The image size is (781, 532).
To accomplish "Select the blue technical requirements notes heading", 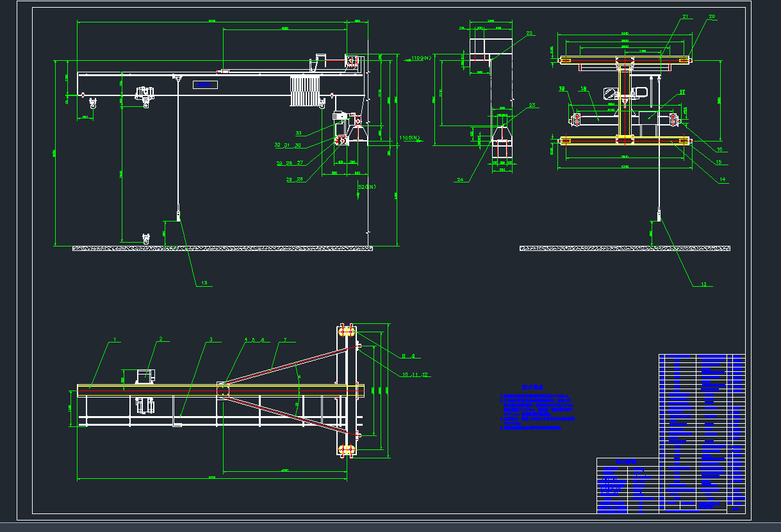I will coord(530,387).
